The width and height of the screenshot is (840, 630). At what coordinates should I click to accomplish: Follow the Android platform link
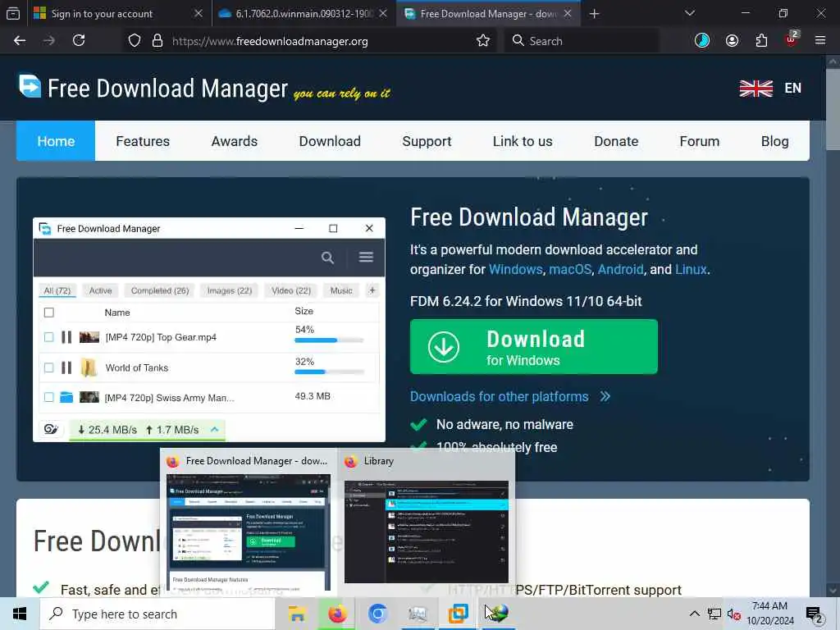[620, 269]
